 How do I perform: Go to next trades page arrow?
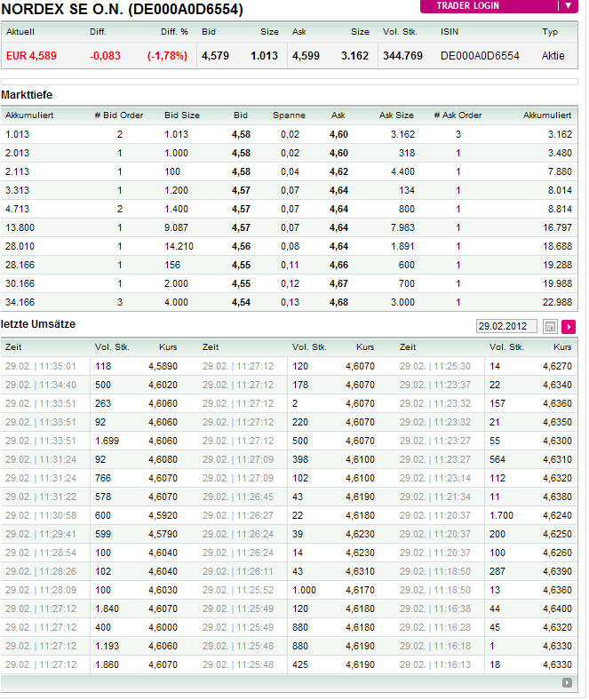point(567,682)
